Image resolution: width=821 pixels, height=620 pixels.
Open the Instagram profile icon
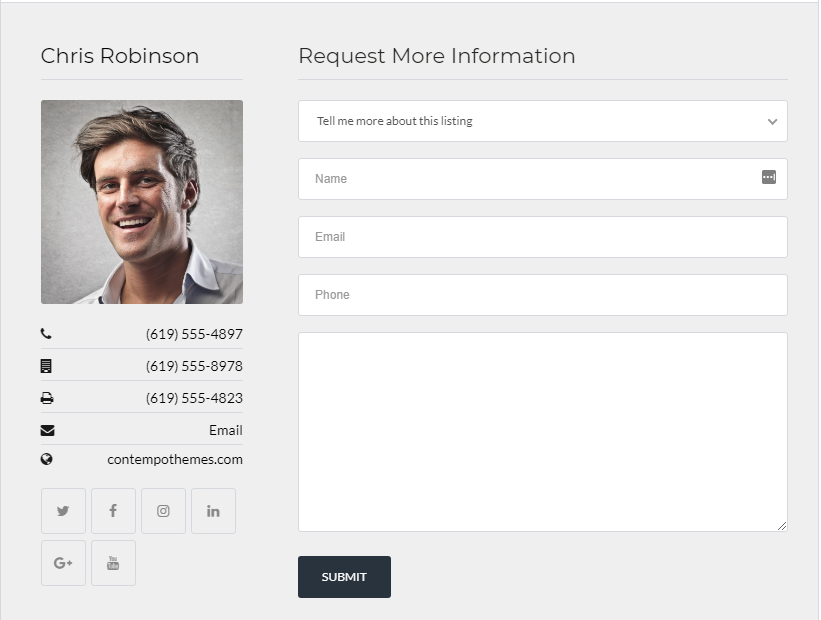163,511
